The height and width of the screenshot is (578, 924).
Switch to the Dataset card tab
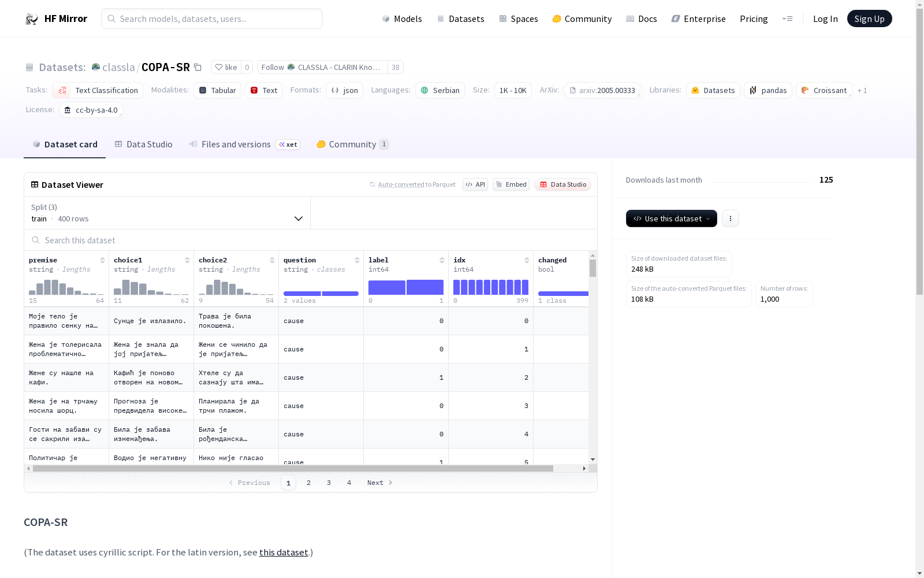[65, 144]
